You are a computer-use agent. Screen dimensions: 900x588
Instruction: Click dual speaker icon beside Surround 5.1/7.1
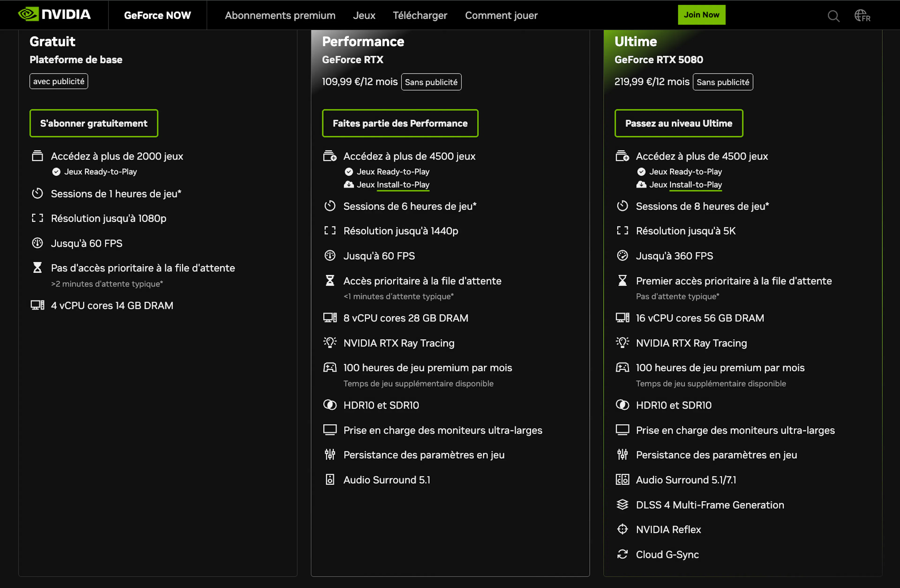(x=622, y=480)
